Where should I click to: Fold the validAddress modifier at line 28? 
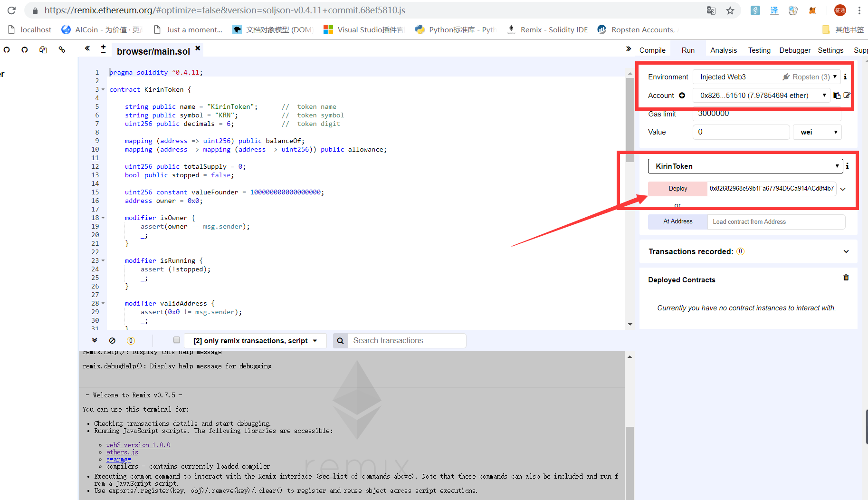click(103, 303)
